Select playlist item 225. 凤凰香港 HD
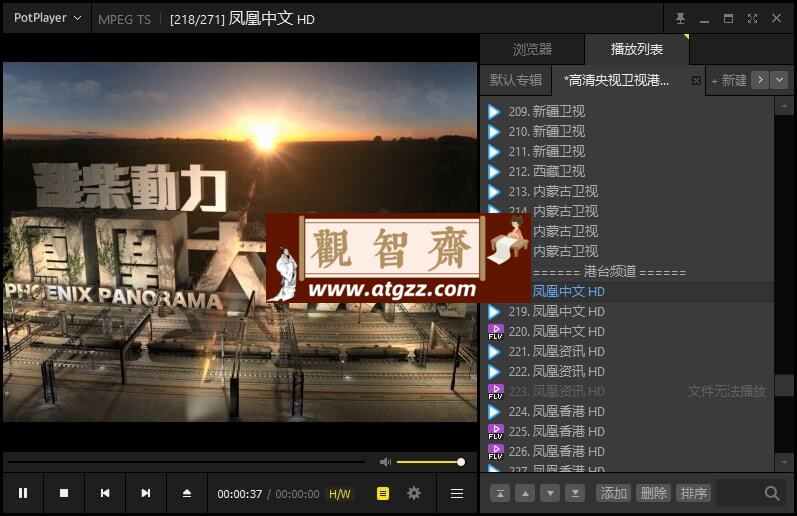 628,431
